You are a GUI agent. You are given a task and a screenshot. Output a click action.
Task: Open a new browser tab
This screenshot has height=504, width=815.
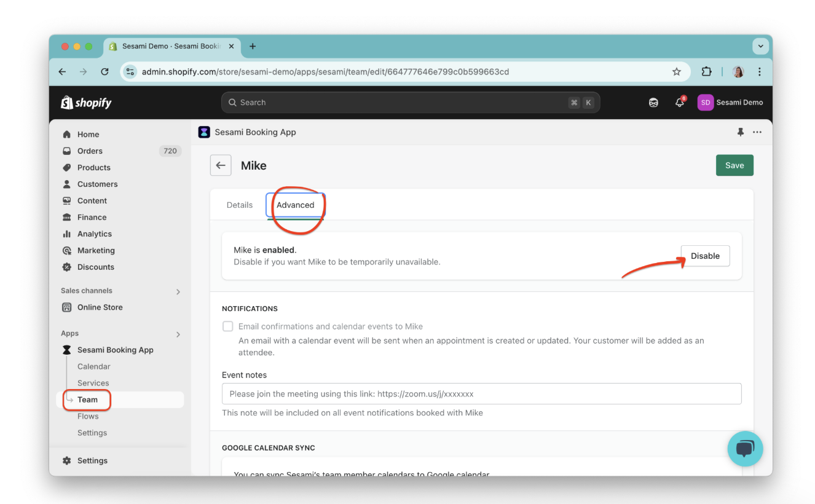[x=253, y=46]
